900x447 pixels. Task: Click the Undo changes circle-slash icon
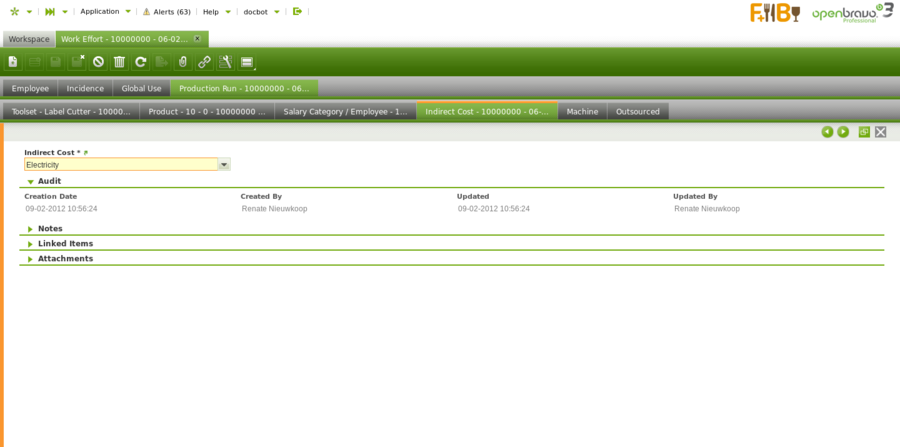click(98, 62)
